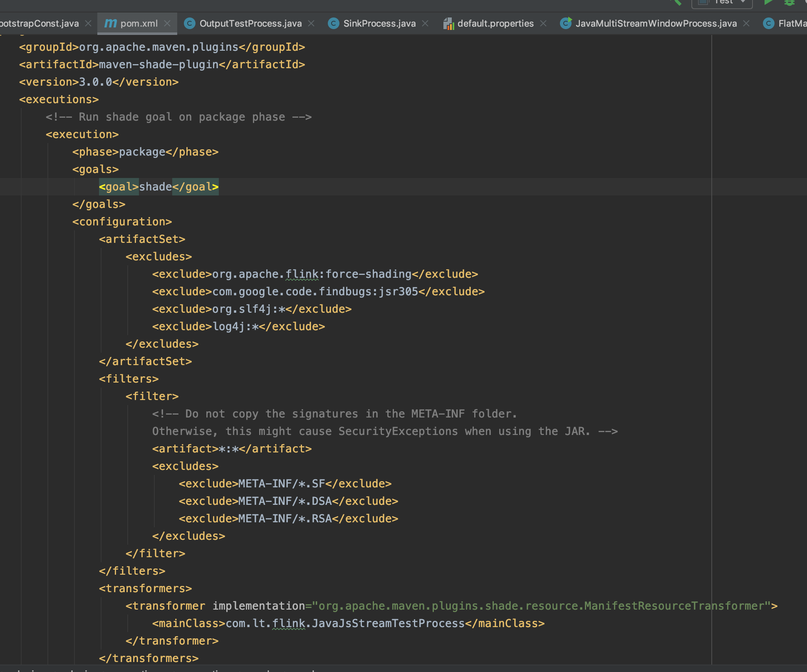Open the SinkProcess.java tab
This screenshot has width=807, height=672.
tap(379, 23)
